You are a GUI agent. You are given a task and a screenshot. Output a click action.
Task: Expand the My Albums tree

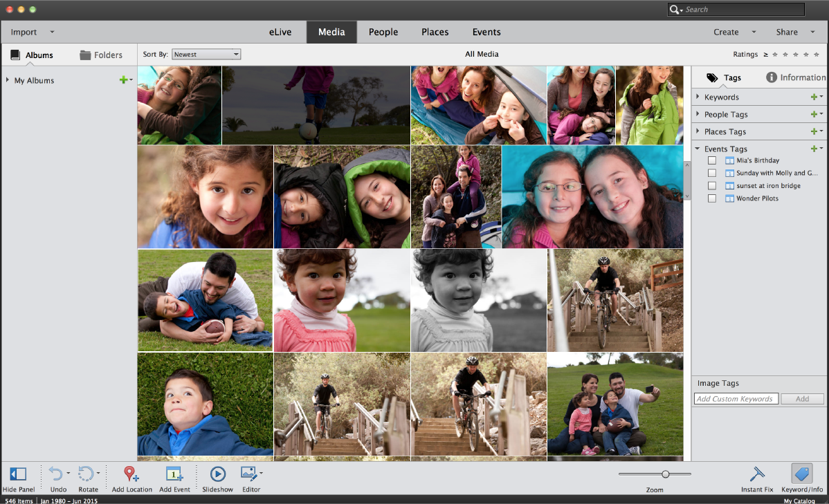pos(8,80)
